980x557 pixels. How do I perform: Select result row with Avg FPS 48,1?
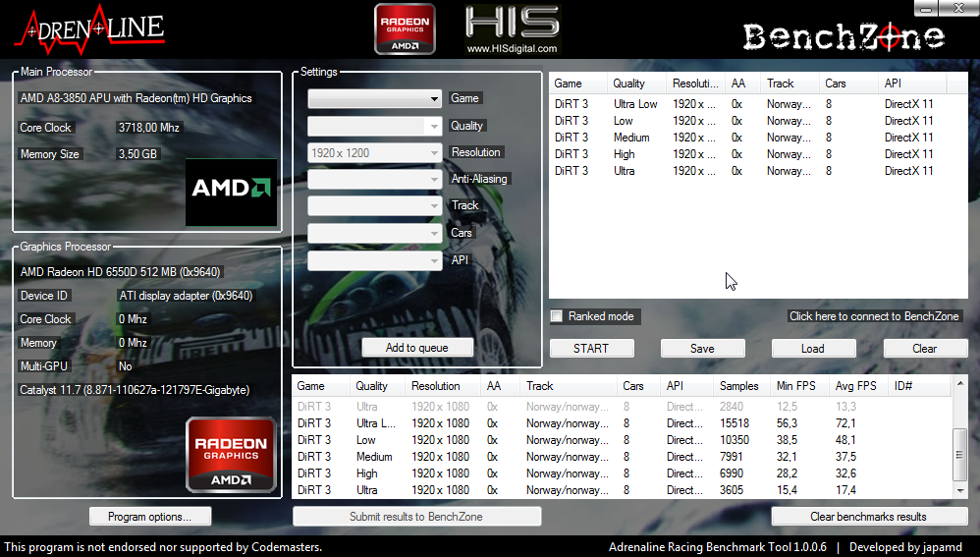pyautogui.click(x=622, y=440)
